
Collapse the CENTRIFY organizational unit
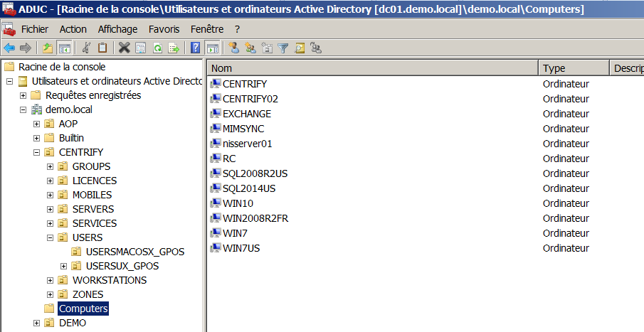coord(36,152)
